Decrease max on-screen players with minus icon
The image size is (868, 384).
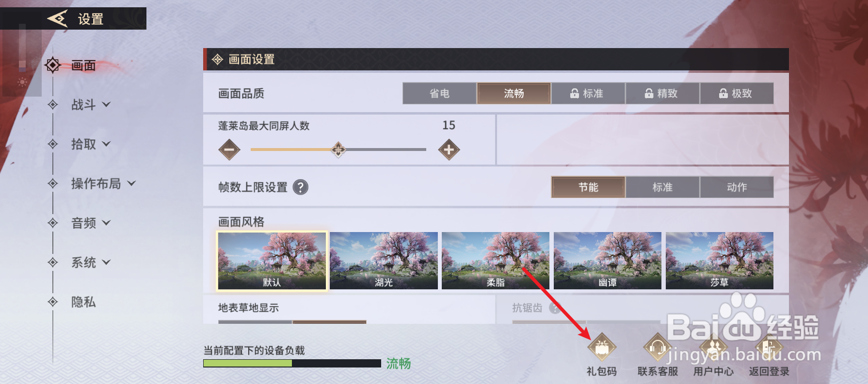pyautogui.click(x=229, y=150)
